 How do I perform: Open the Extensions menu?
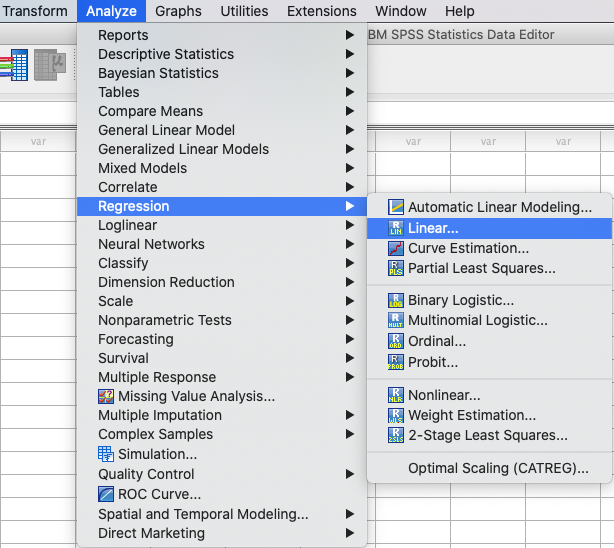321,11
